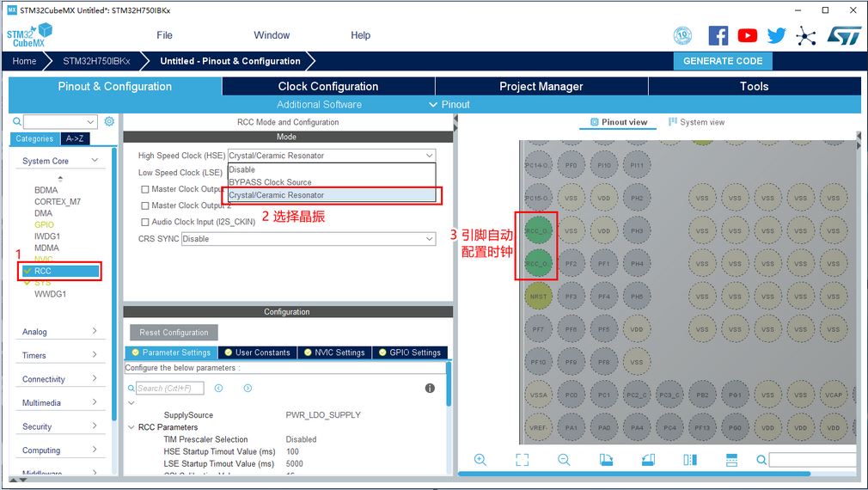Open the ST YouTube channel icon

tap(748, 35)
